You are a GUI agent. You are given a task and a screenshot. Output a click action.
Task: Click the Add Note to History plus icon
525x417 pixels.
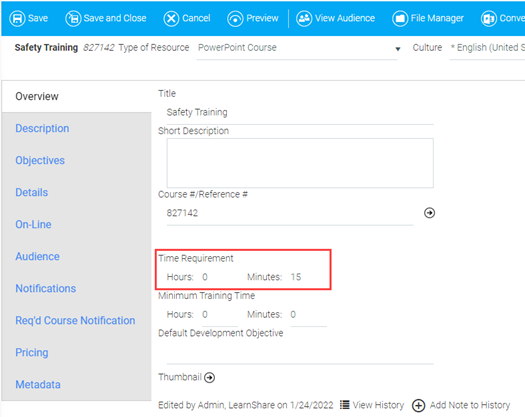418,405
